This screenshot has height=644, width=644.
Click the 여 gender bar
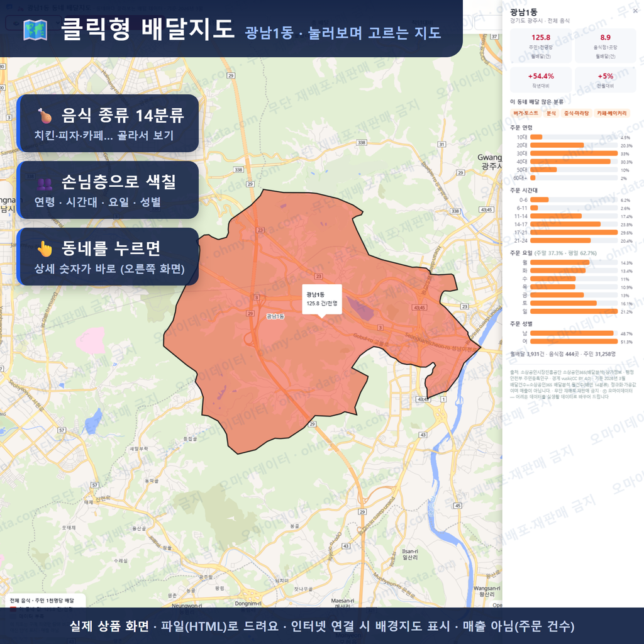574,341
